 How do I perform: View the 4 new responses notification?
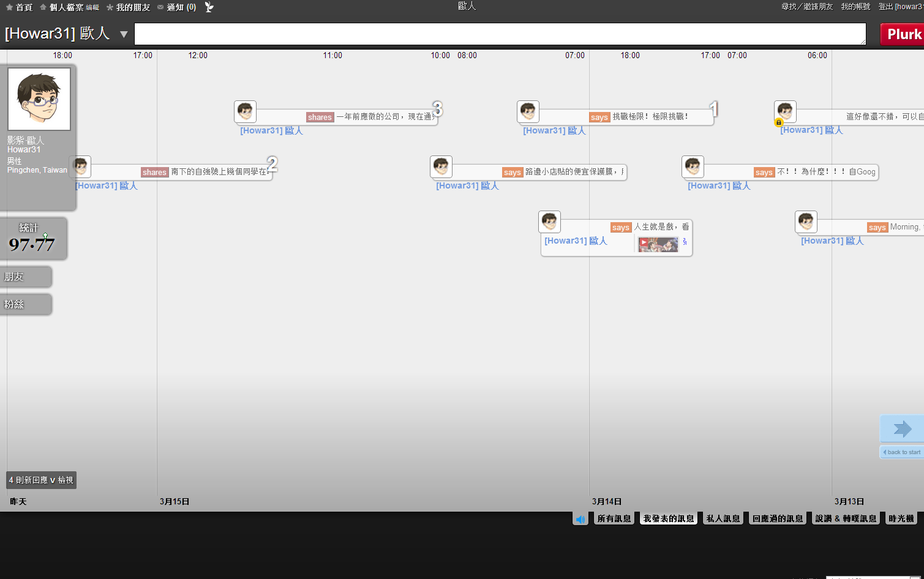(41, 480)
